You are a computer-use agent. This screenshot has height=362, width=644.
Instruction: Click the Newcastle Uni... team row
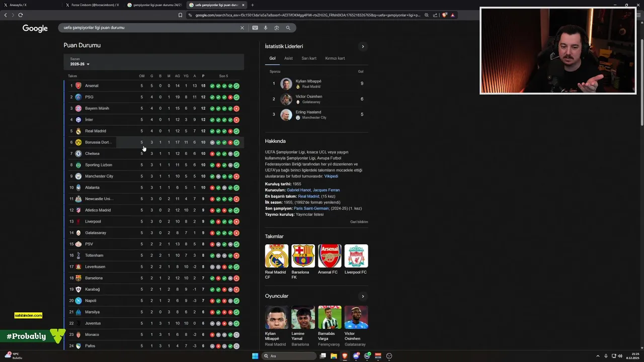pos(154,199)
